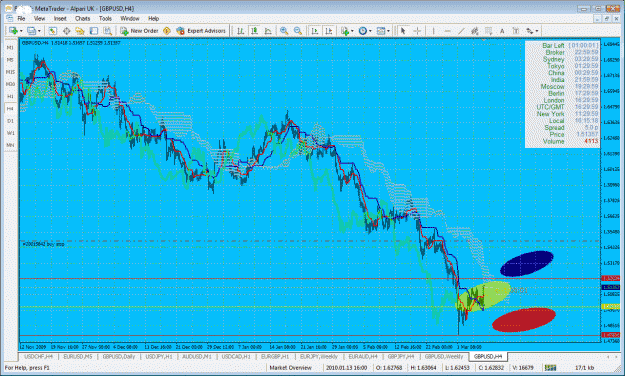The image size is (625, 376).
Task: Expand the Profiles dropdown arrow
Action: click(x=39, y=31)
